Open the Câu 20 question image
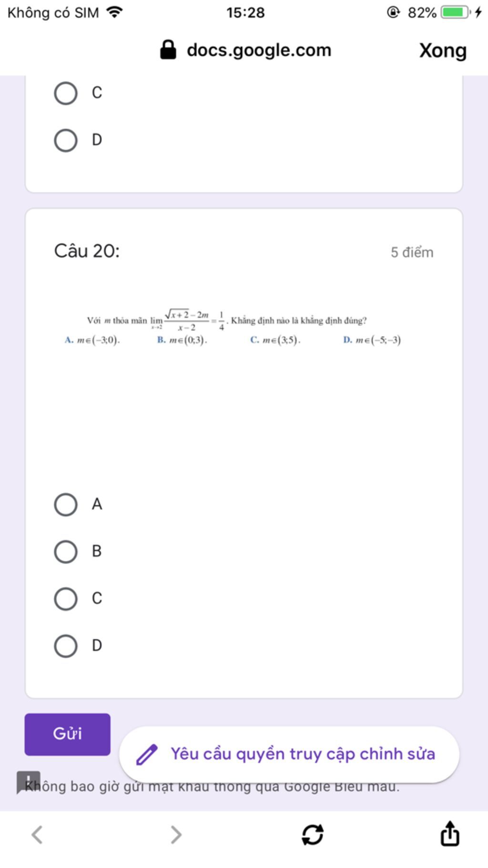This screenshot has width=488, height=868. (233, 327)
